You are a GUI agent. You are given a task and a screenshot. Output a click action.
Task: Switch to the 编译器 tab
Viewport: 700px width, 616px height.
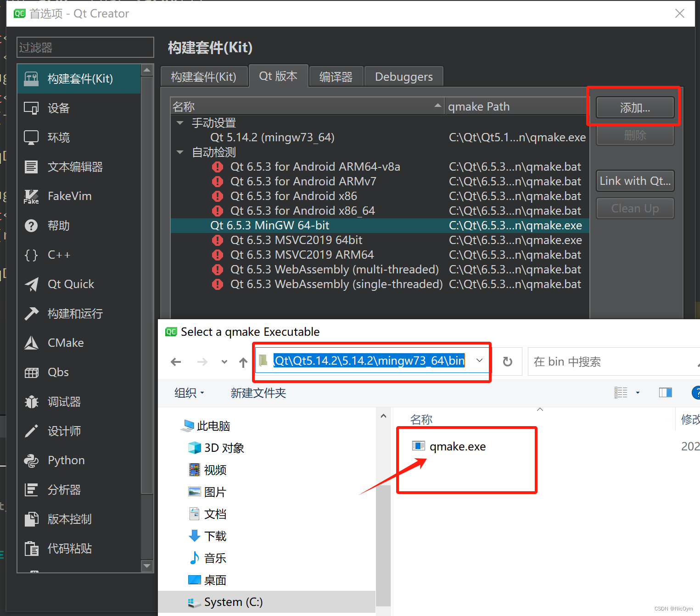pos(336,77)
